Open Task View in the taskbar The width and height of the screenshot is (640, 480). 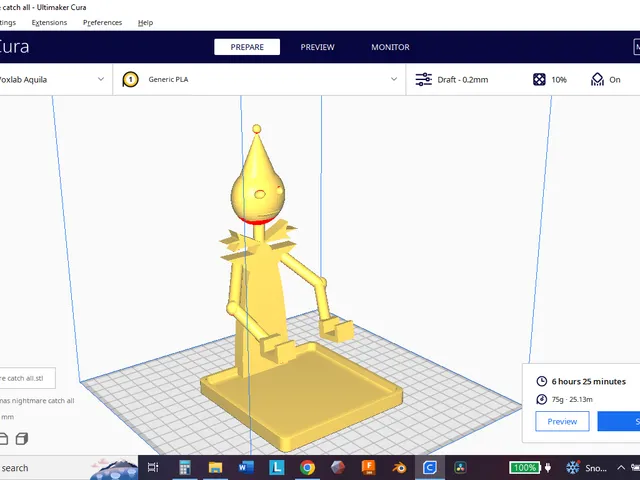point(153,467)
